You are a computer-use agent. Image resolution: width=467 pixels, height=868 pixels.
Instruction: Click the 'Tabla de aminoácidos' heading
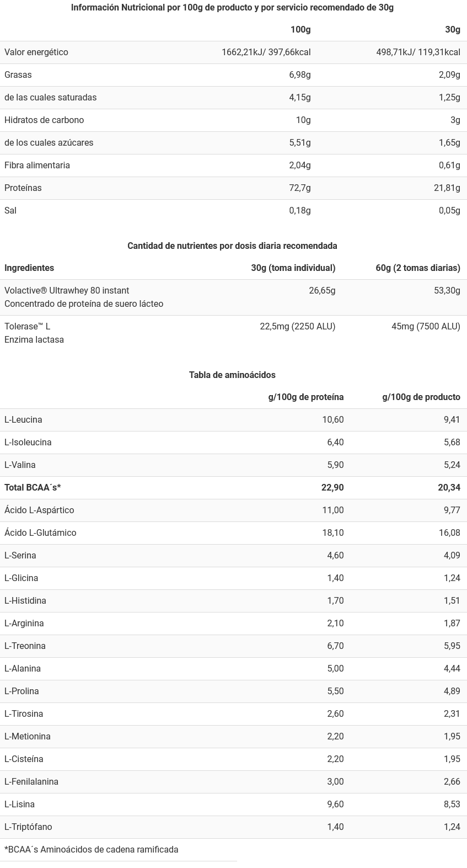pyautogui.click(x=232, y=375)
